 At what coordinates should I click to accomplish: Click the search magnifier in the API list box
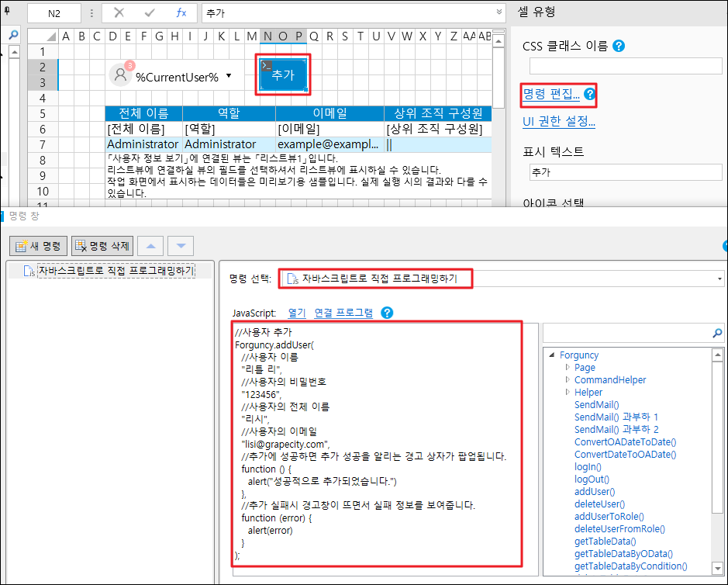click(716, 333)
